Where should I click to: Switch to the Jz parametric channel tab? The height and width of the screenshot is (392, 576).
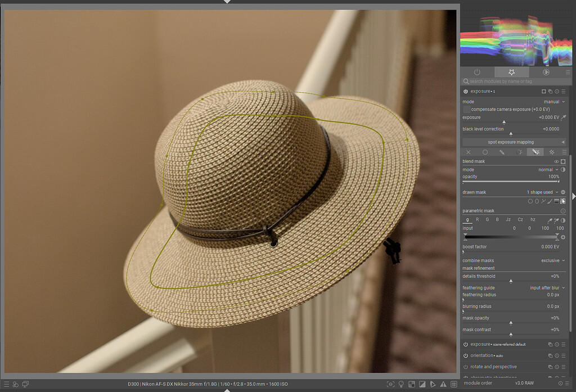tap(508, 220)
